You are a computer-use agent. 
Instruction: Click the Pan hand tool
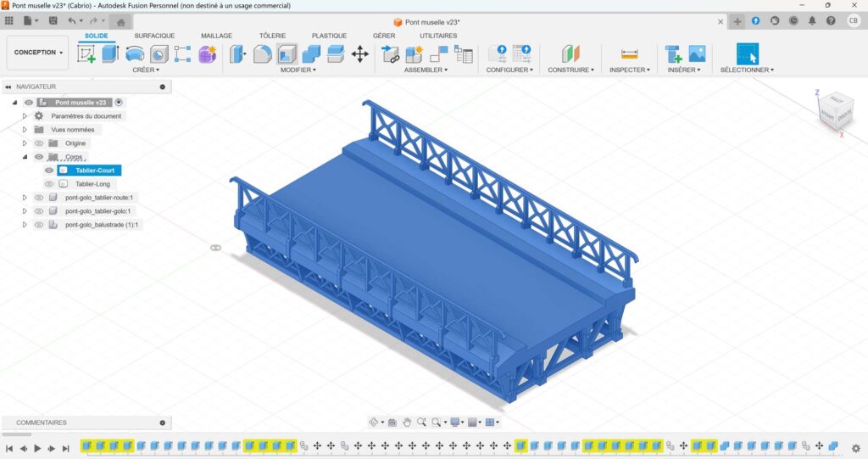tap(407, 422)
